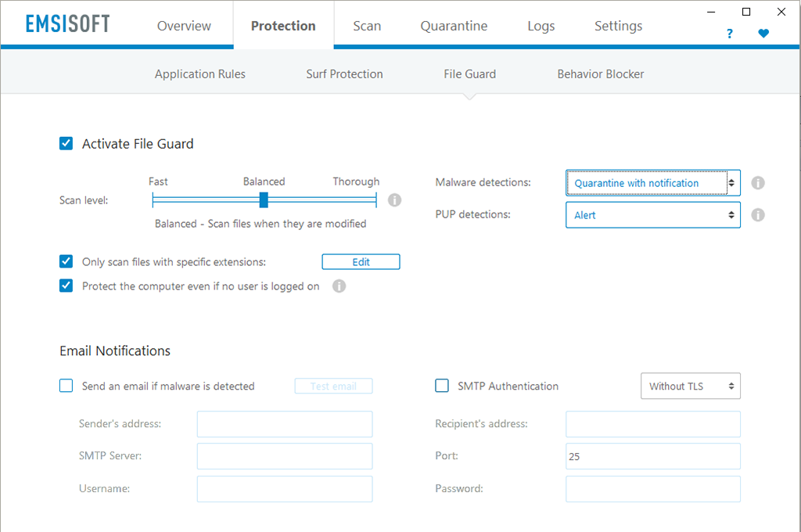
Task: Click info icon beside PUP detections dropdown
Action: (x=757, y=215)
